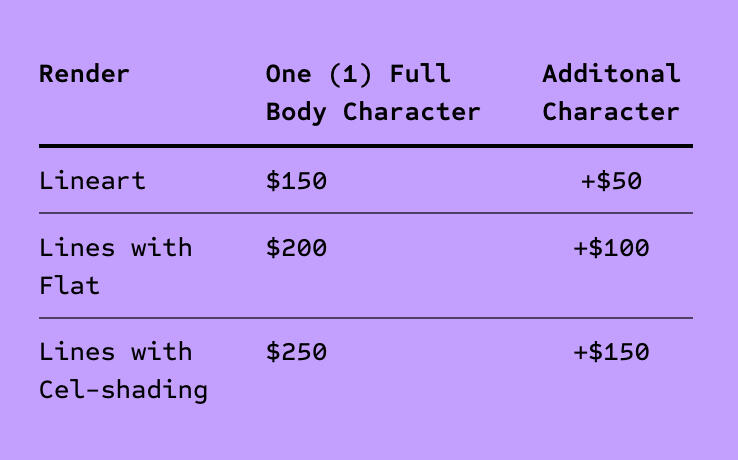
Task: Click the divider below Lineart row
Action: click(366, 213)
